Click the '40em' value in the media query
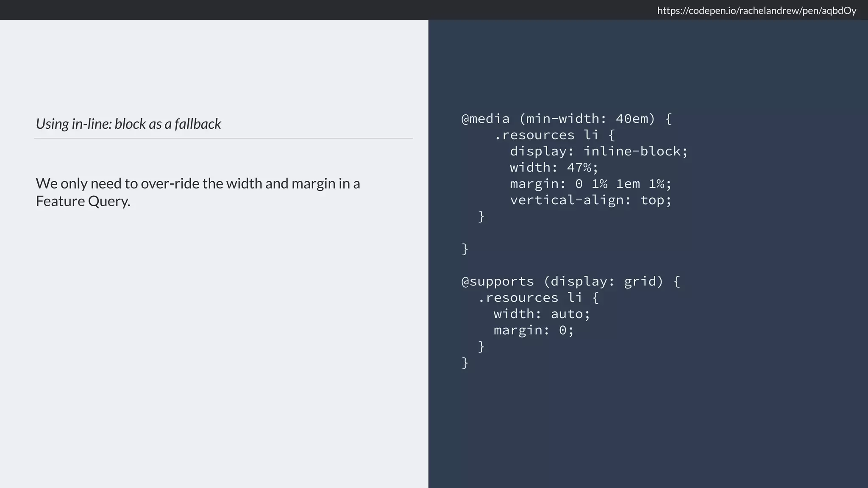Image resolution: width=868 pixels, height=488 pixels. tap(632, 119)
